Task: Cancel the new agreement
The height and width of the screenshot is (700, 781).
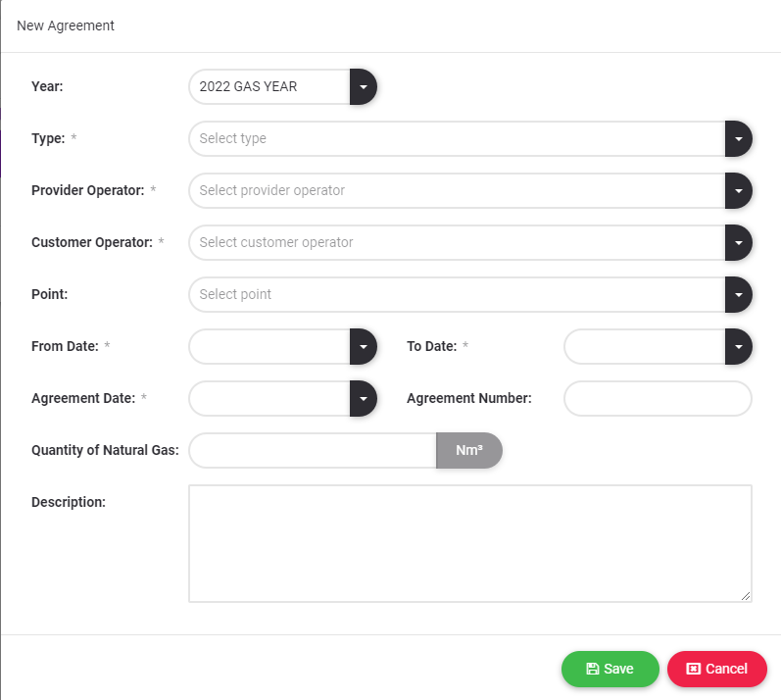Action: 716,669
